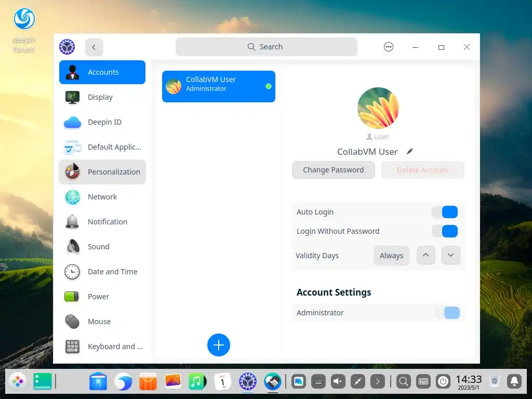Viewport: 532px width, 399px height.
Task: Click the Network globe icon
Action: click(72, 197)
